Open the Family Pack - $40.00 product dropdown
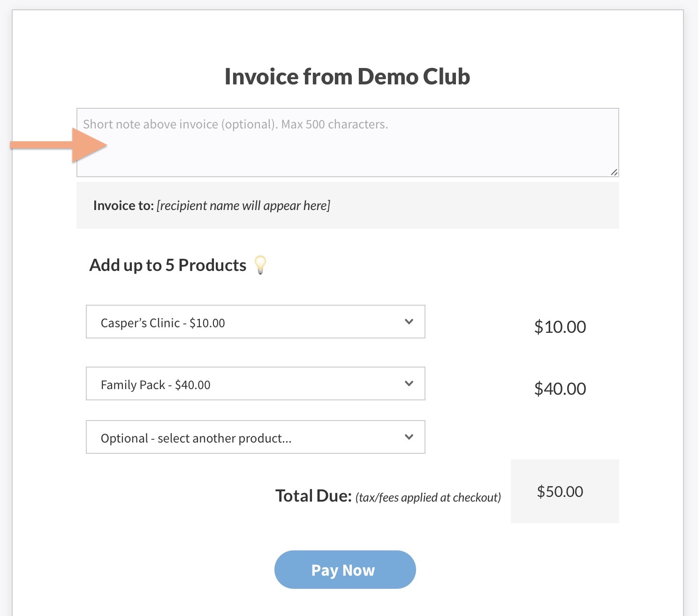698x616 pixels. pyautogui.click(x=255, y=384)
